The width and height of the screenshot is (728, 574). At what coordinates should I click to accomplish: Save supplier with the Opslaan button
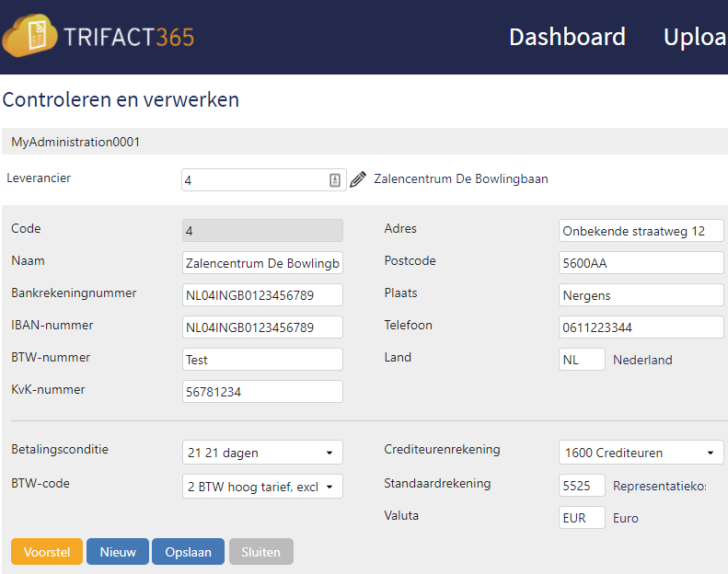click(188, 552)
